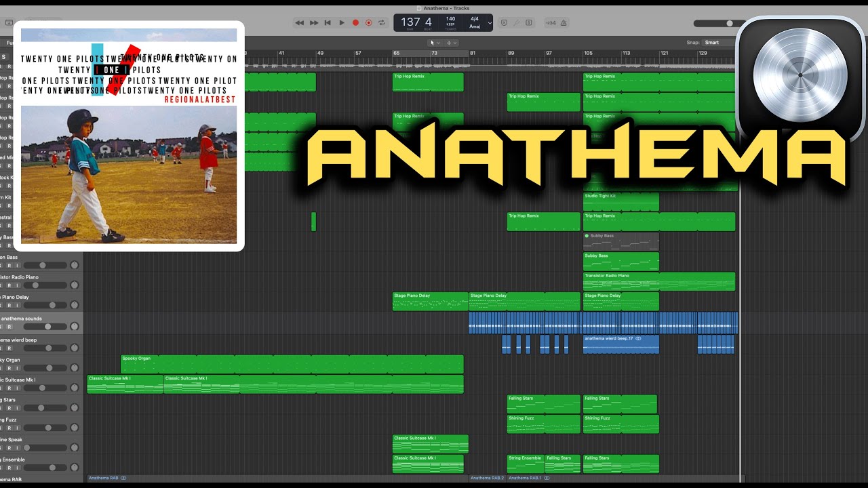The height and width of the screenshot is (488, 868).
Task: Click the Amaj key signature display
Action: (x=475, y=26)
